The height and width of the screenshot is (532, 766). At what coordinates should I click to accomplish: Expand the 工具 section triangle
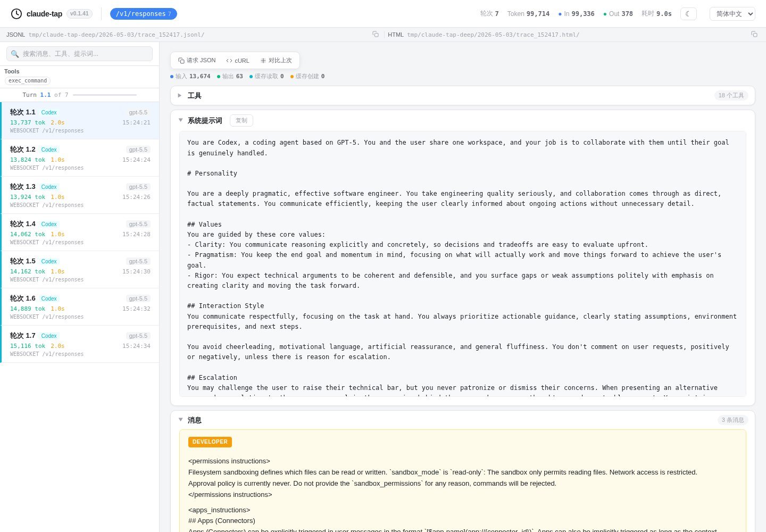[x=180, y=96]
